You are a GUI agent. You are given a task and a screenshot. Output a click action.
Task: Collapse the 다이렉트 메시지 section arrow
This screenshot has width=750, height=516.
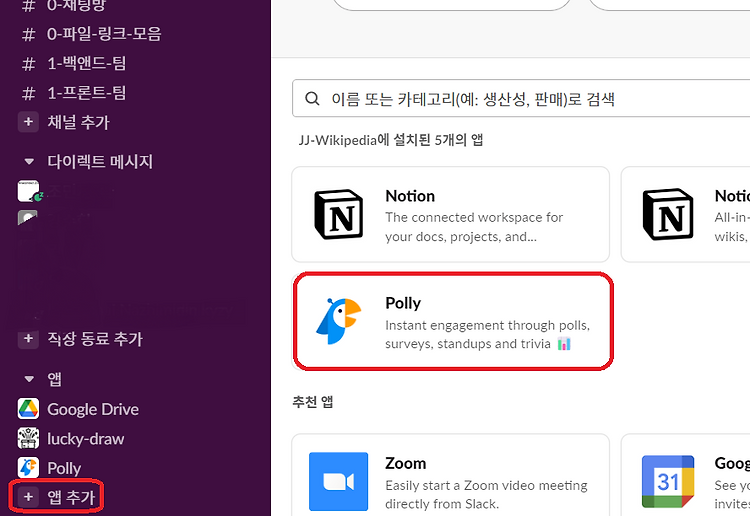29,162
